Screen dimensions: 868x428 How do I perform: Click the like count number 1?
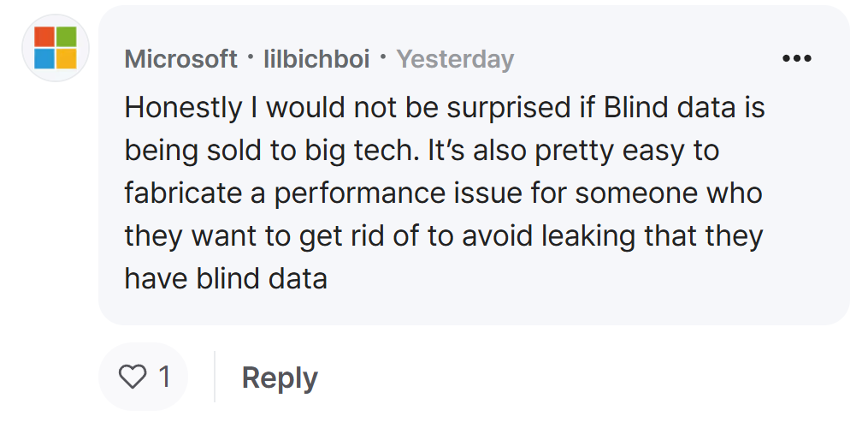(x=164, y=377)
